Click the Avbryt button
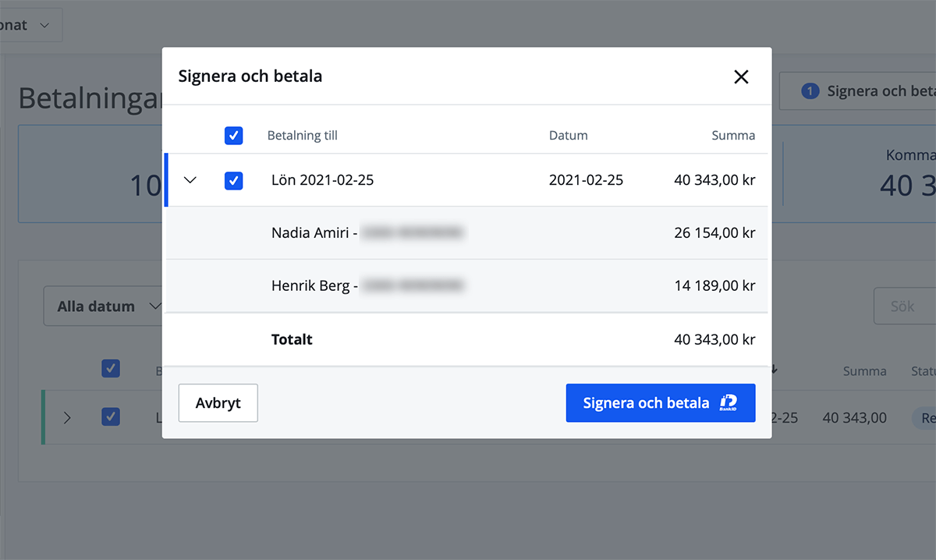This screenshot has height=560, width=936. (218, 403)
